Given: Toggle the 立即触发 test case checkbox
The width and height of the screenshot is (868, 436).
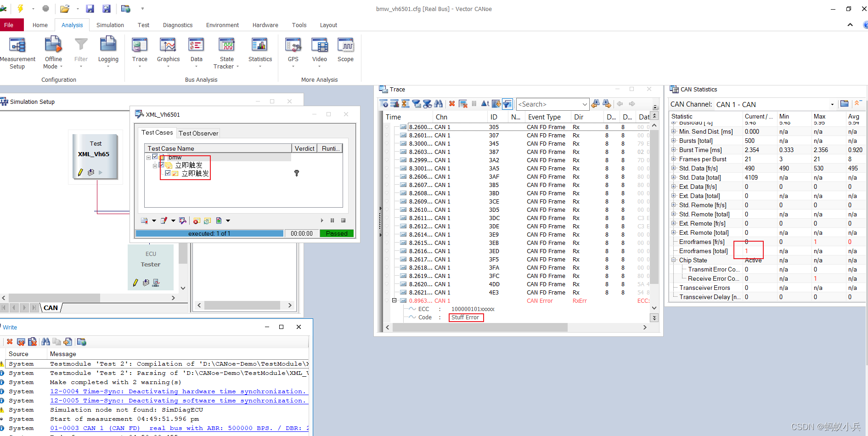Looking at the screenshot, I should point(168,173).
